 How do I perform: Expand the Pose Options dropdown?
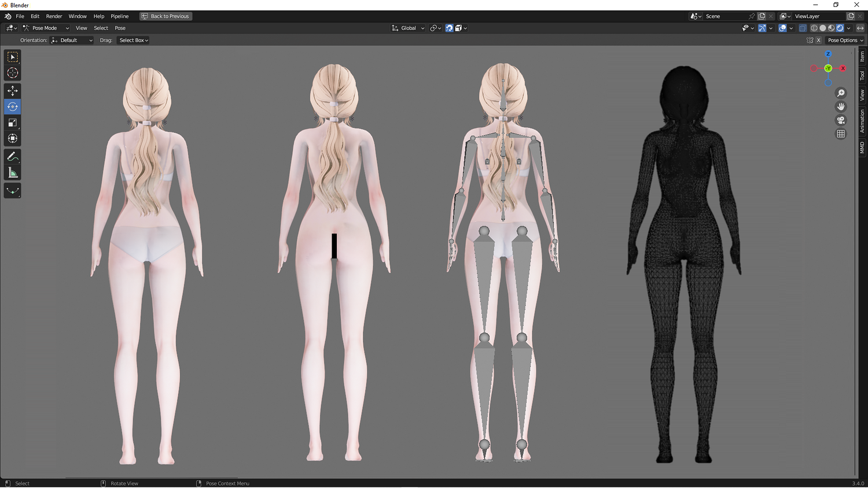[x=845, y=40]
